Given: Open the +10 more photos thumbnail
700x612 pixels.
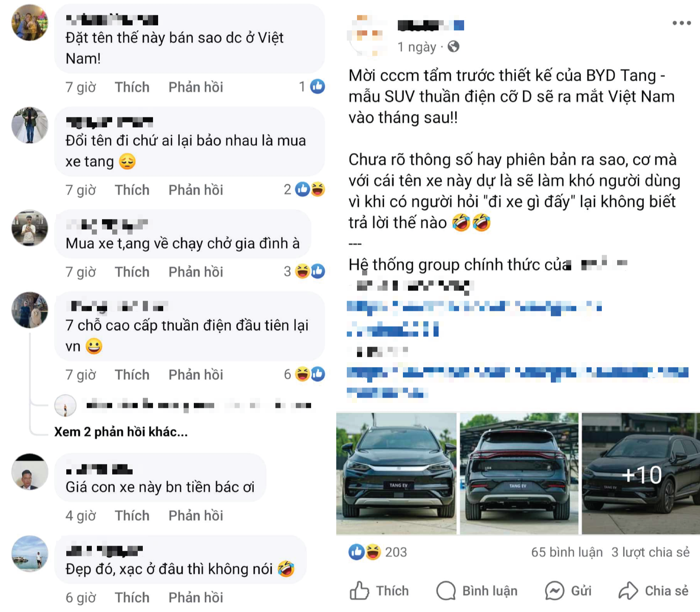Looking at the screenshot, I should click(x=641, y=473).
